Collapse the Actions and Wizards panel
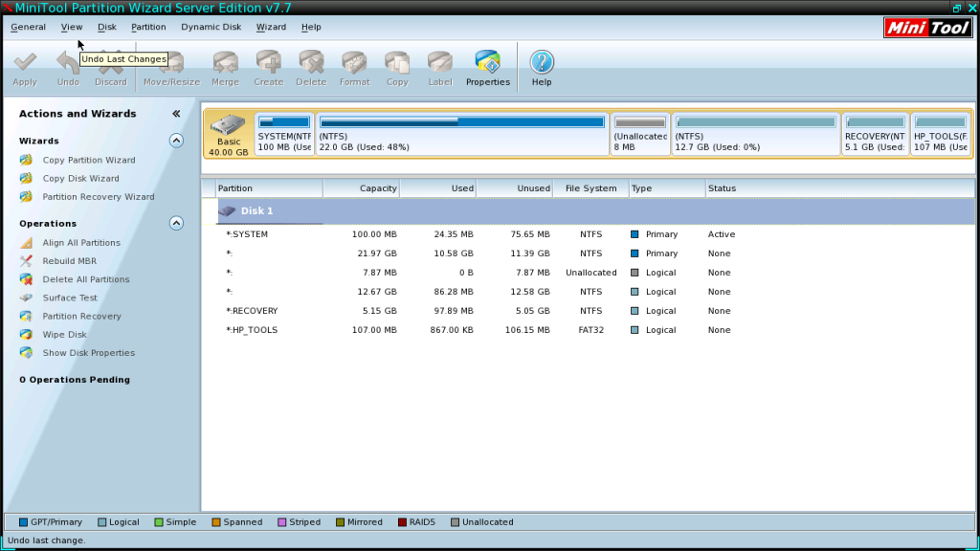The width and height of the screenshot is (980, 551). click(176, 114)
